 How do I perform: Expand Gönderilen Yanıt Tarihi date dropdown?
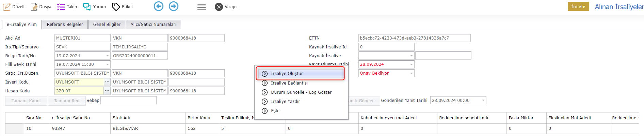(483, 100)
